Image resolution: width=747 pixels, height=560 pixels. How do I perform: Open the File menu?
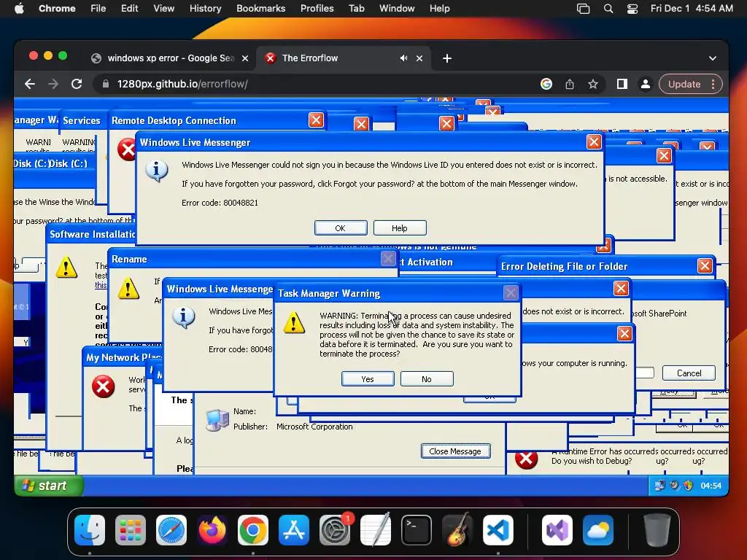point(98,8)
